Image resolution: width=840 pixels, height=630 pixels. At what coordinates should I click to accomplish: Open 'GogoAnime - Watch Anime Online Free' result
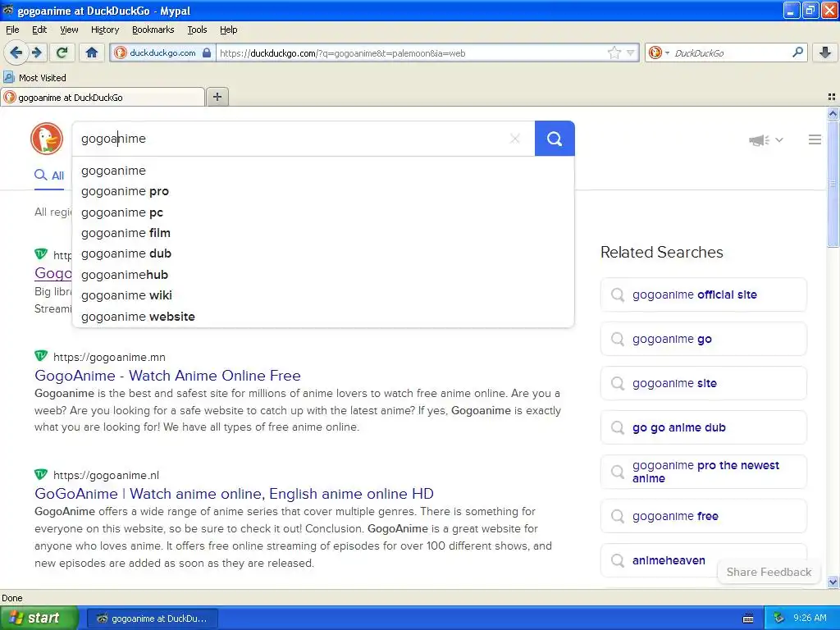point(167,376)
